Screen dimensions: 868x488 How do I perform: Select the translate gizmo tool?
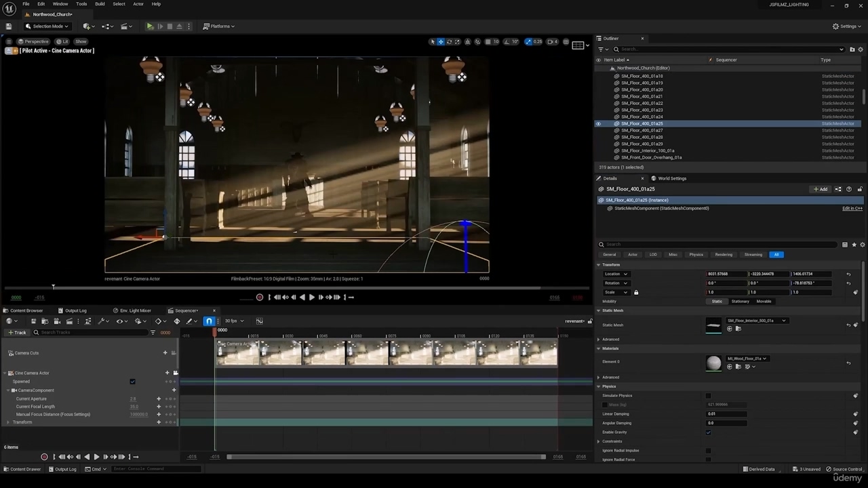(x=441, y=42)
